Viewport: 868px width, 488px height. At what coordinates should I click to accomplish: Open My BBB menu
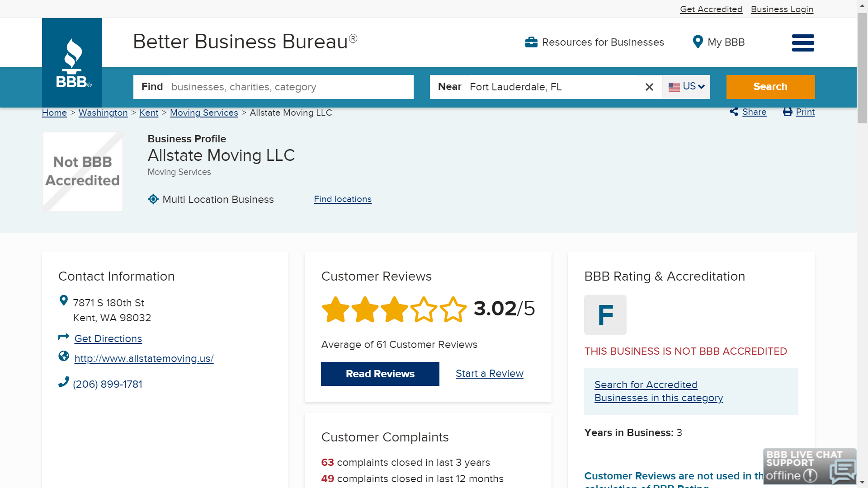719,42
